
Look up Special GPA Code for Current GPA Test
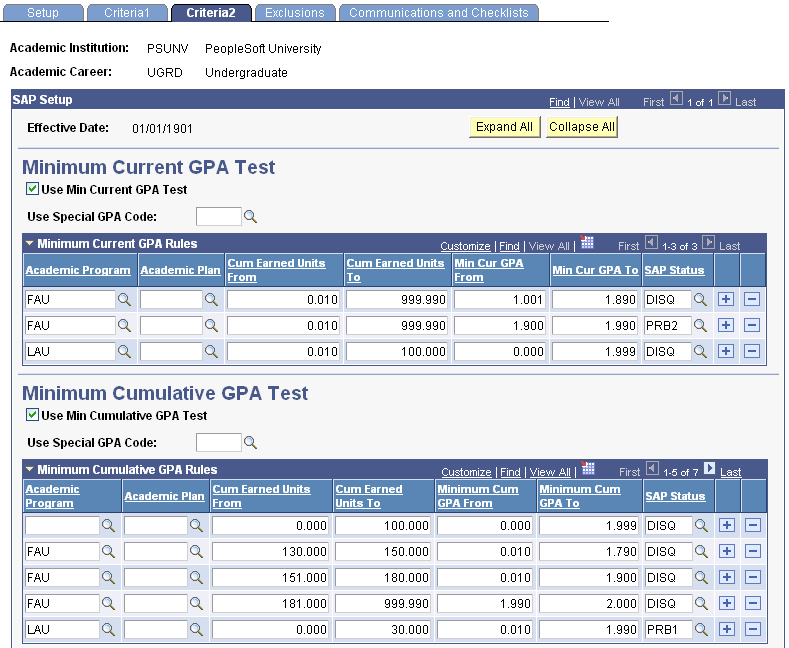coord(250,217)
